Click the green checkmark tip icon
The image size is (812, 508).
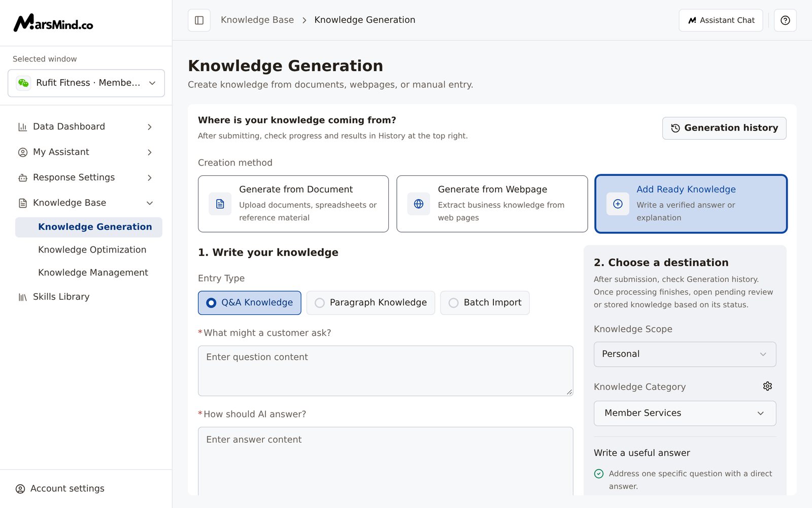pyautogui.click(x=599, y=473)
